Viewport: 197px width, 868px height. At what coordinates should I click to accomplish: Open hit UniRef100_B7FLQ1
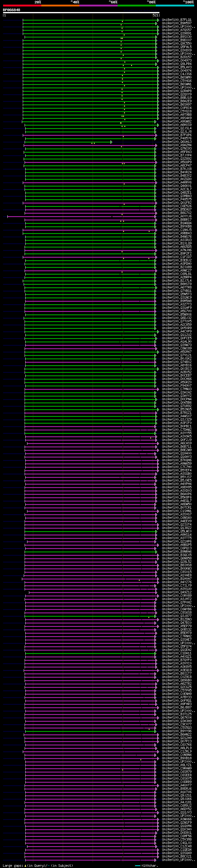tap(177, 20)
